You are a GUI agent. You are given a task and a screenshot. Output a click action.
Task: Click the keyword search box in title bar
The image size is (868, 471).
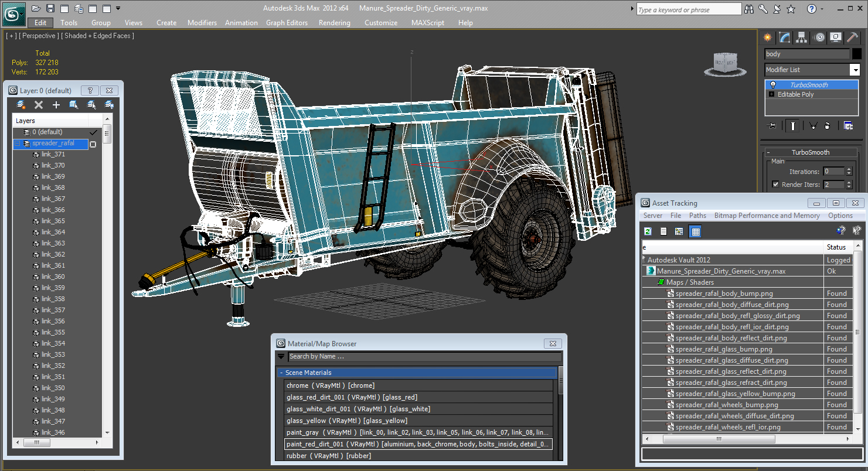tap(689, 9)
